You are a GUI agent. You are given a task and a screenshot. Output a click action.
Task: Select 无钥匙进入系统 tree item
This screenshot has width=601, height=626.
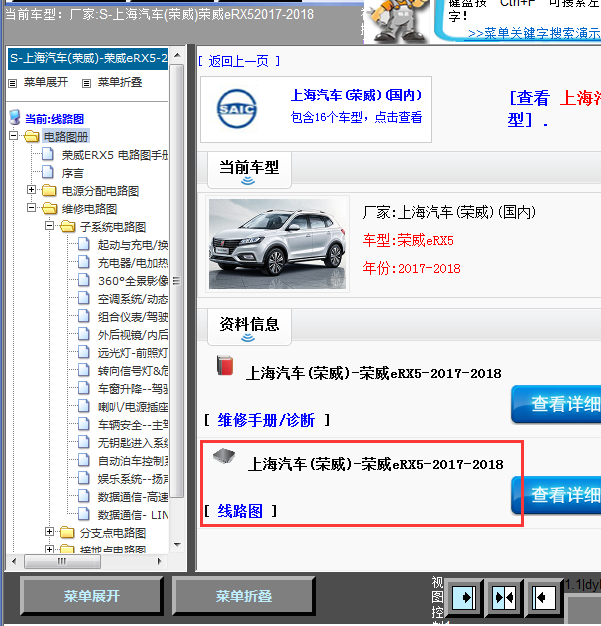[x=133, y=442]
